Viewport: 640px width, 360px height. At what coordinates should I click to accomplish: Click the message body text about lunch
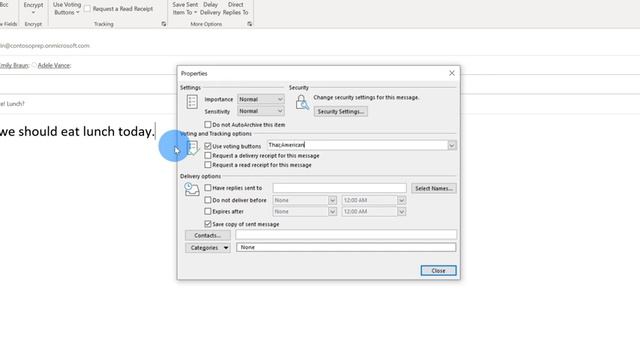point(77,131)
